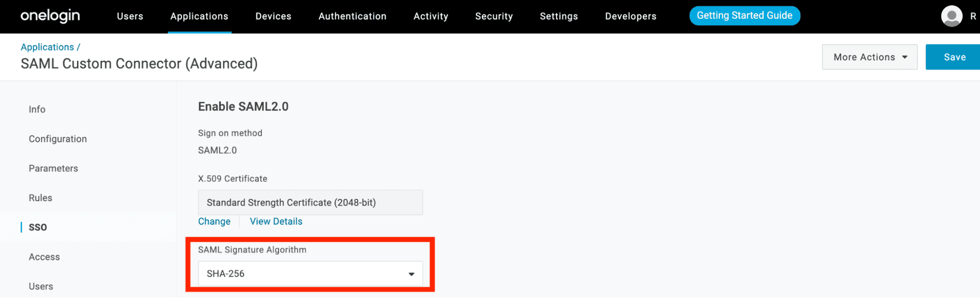Open the certificate View Details link
Viewport: 980px width, 298px height.
[276, 221]
